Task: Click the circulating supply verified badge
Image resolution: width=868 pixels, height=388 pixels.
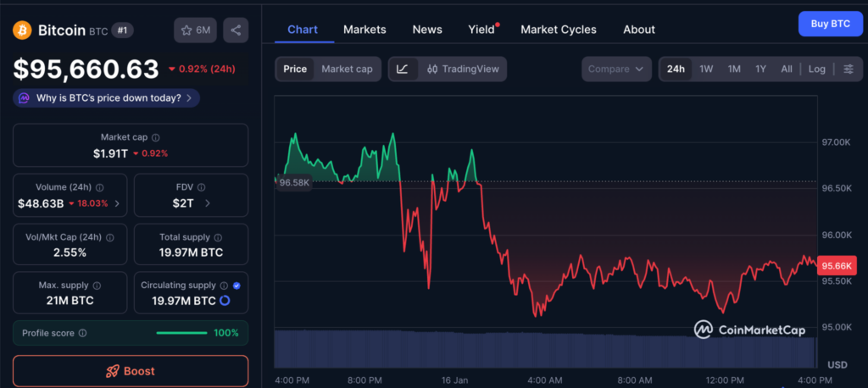Action: pos(236,286)
